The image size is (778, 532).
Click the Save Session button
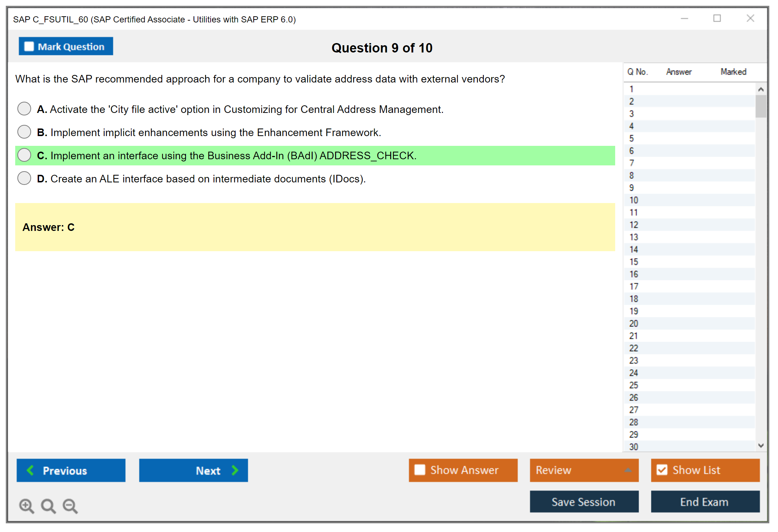pyautogui.click(x=584, y=502)
